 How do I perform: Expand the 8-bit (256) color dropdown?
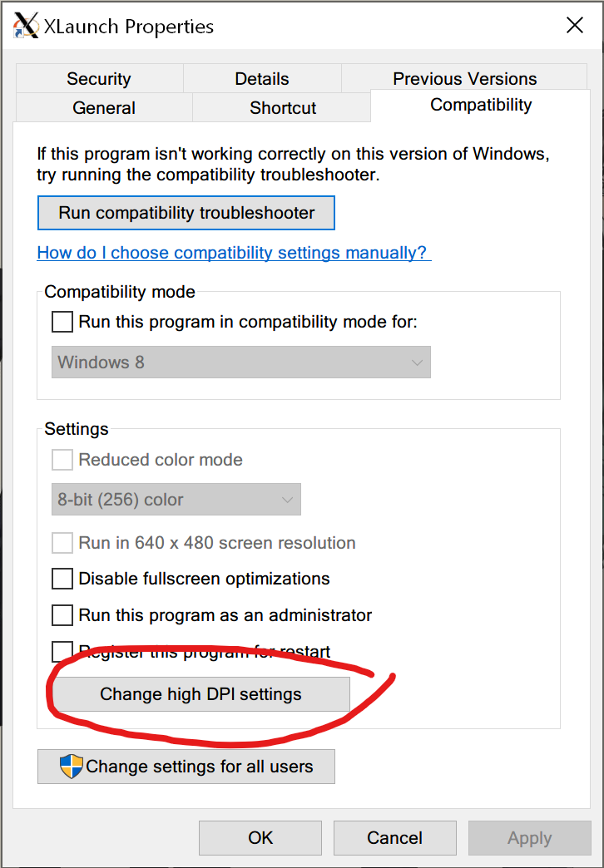coord(176,500)
